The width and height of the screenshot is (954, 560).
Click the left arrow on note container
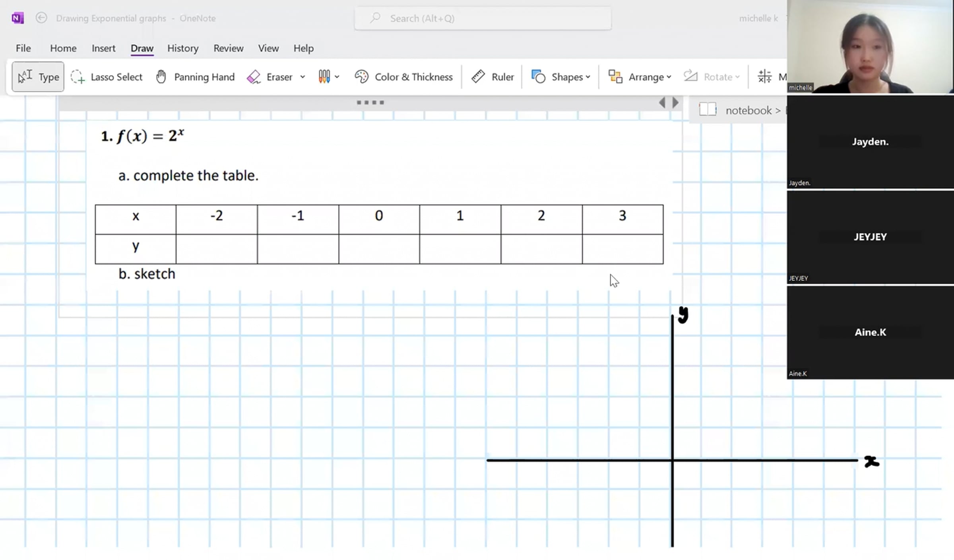pos(662,103)
